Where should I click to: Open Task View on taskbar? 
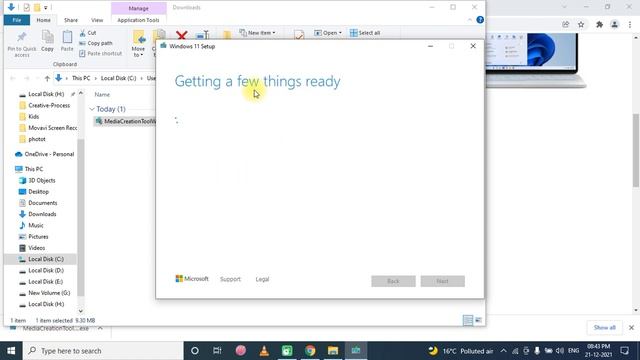pyautogui.click(x=217, y=351)
